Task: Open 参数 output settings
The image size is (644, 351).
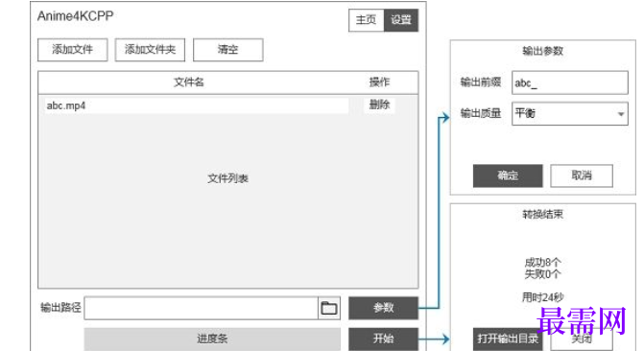Action: click(383, 308)
